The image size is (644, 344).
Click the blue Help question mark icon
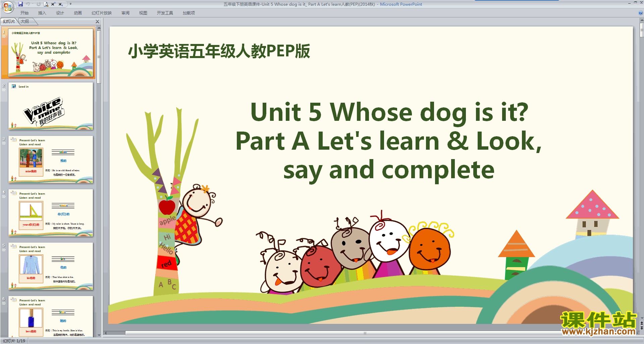tap(641, 13)
